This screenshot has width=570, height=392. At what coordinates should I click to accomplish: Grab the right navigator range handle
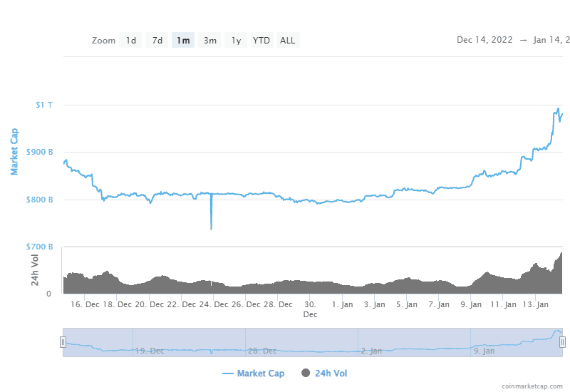(562, 342)
